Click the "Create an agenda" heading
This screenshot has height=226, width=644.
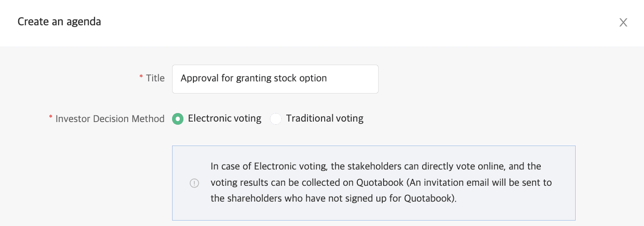(x=59, y=21)
